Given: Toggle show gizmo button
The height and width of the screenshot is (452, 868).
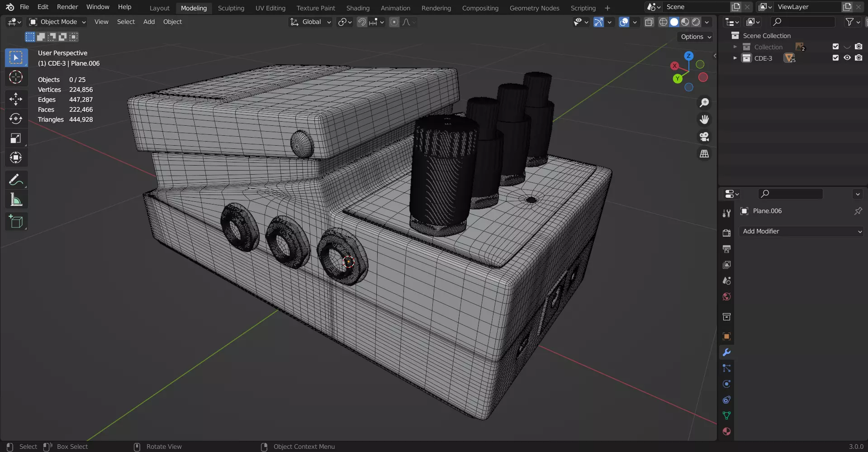Looking at the screenshot, I should point(598,22).
